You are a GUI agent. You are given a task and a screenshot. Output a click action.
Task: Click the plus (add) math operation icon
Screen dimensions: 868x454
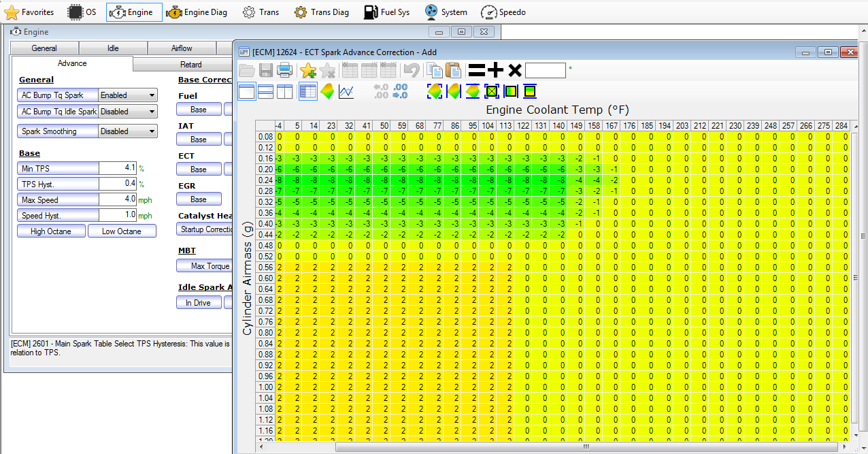click(x=495, y=70)
